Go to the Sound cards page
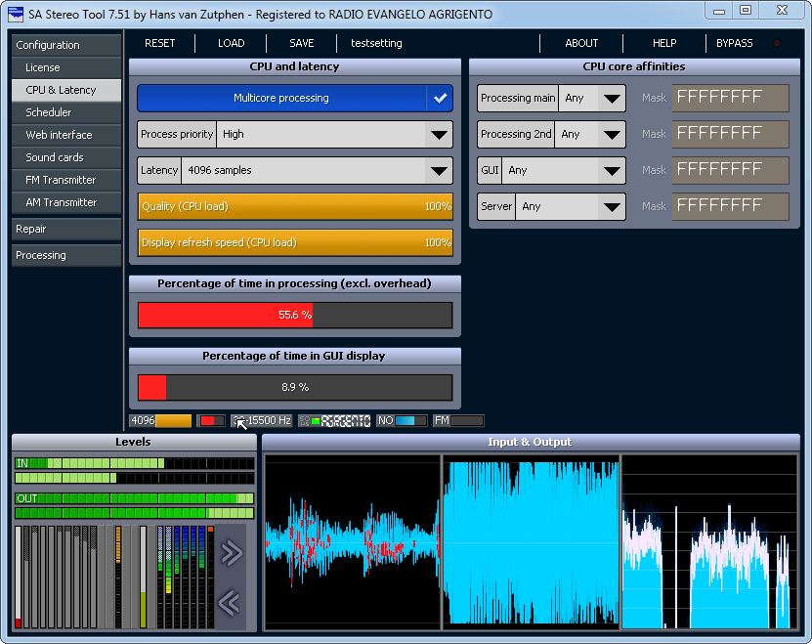The width and height of the screenshot is (812, 644). click(66, 157)
